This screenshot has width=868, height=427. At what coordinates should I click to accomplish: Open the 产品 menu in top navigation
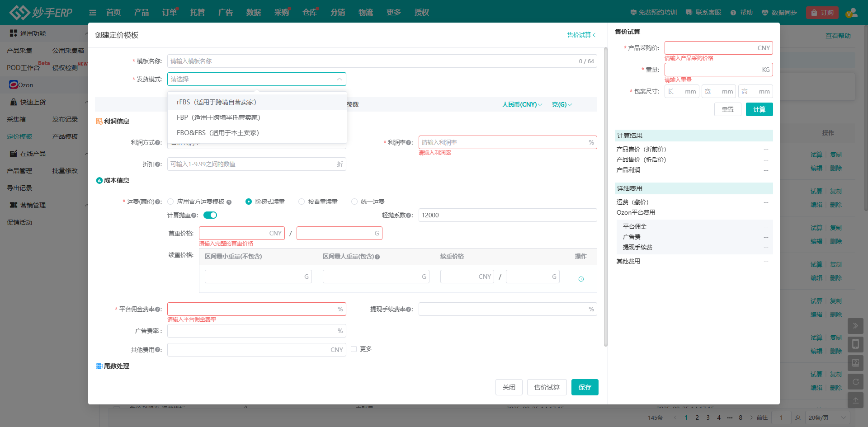pyautogui.click(x=142, y=13)
